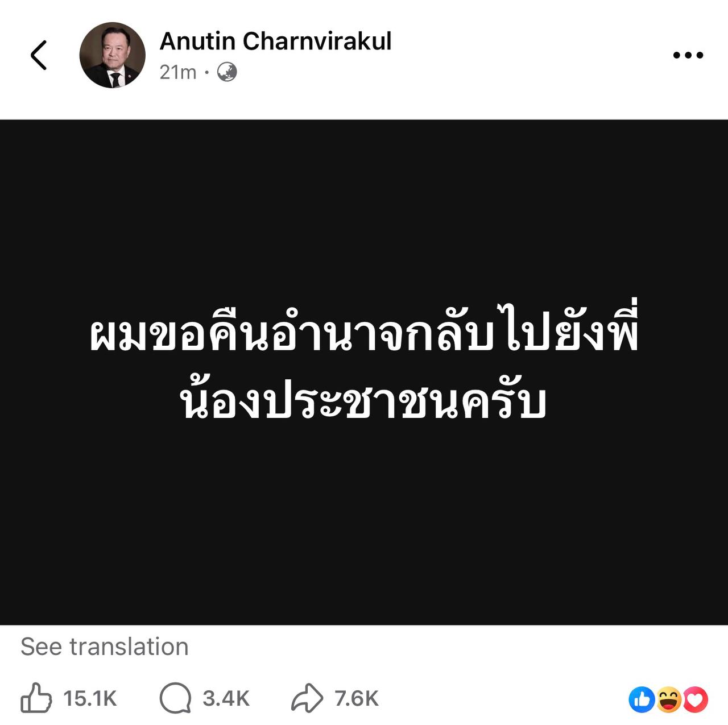Click the Haha laughing reaction emoji
This screenshot has width=728, height=725.
pyautogui.click(x=669, y=699)
